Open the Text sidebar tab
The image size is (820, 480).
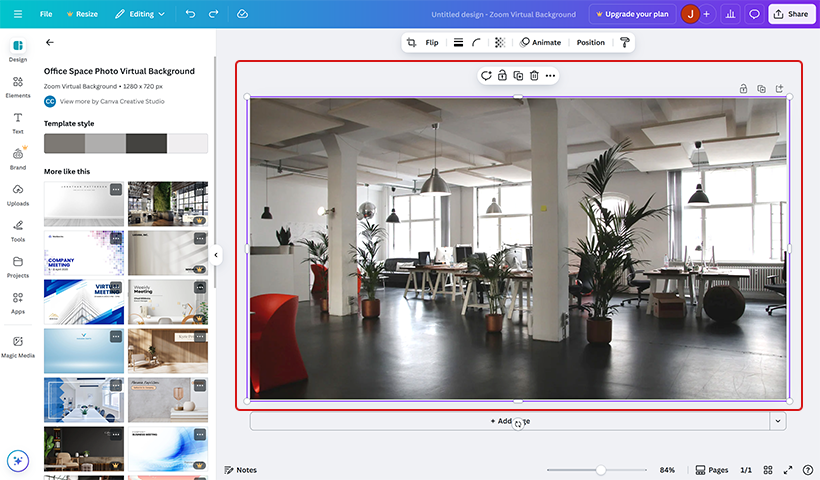point(18,123)
